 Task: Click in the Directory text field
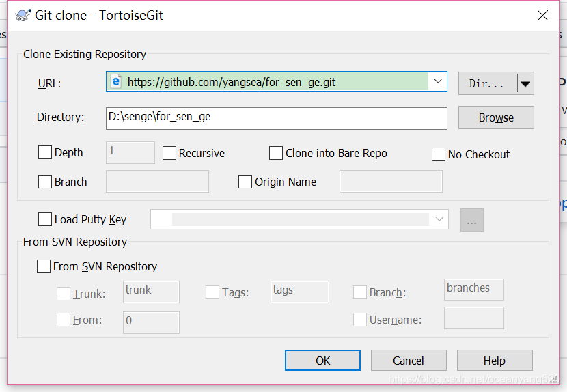[276, 118]
